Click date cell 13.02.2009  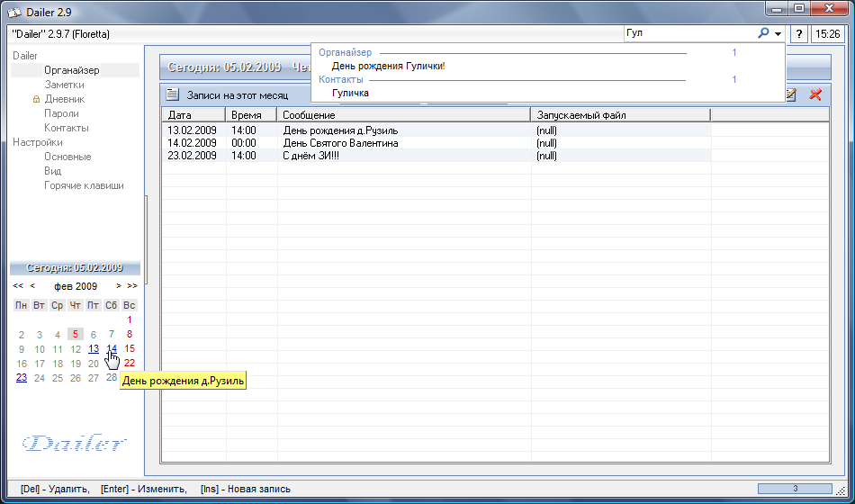pyautogui.click(x=192, y=130)
